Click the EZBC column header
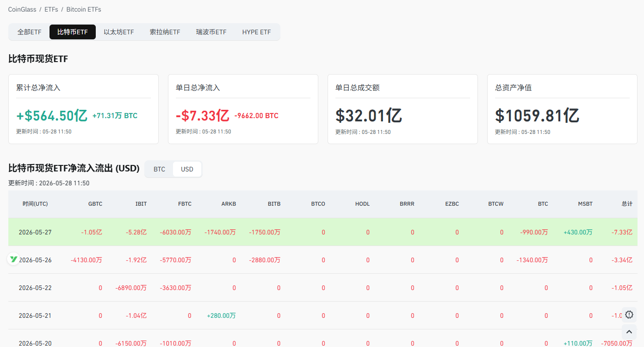 (x=452, y=204)
